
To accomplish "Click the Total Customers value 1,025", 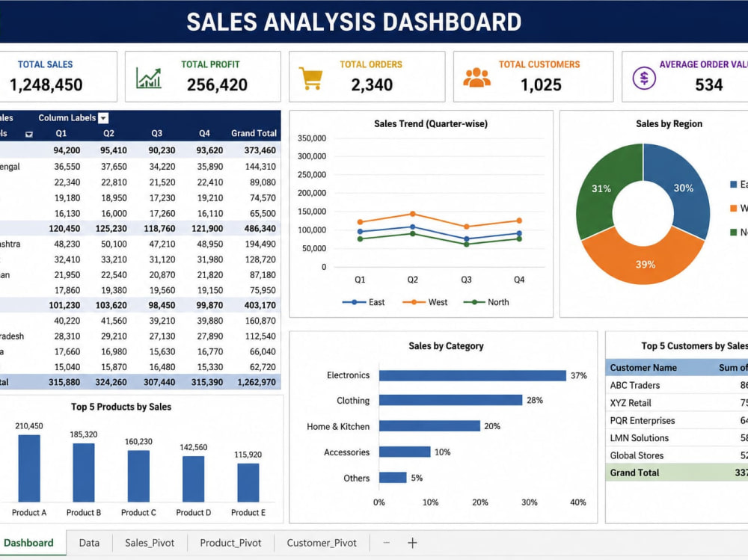I will click(541, 85).
